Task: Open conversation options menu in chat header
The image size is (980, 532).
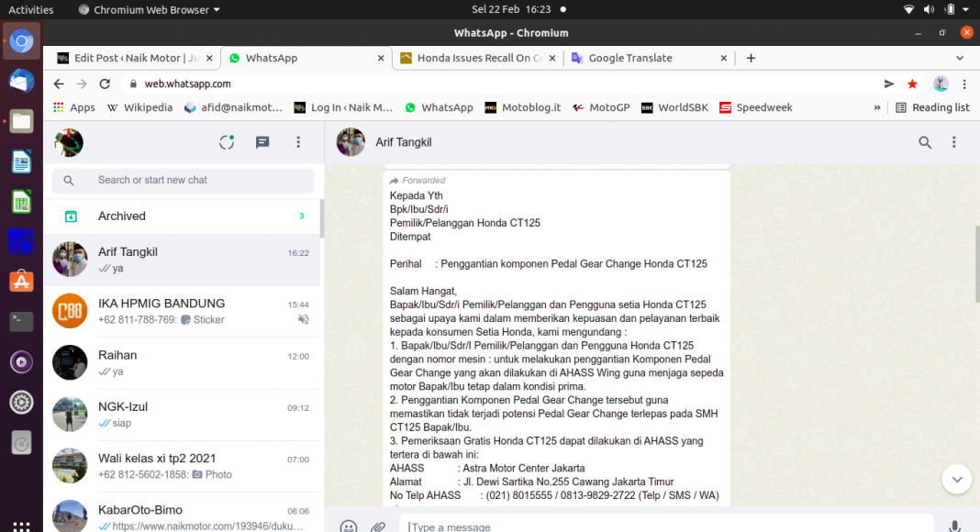Action: [x=954, y=142]
